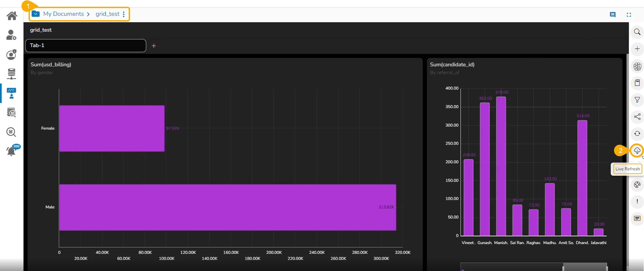644x271 pixels.
Task: Open the theme palette icon
Action: [x=637, y=185]
